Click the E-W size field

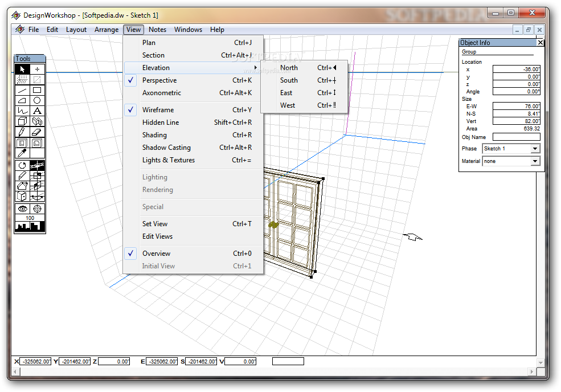coord(516,106)
